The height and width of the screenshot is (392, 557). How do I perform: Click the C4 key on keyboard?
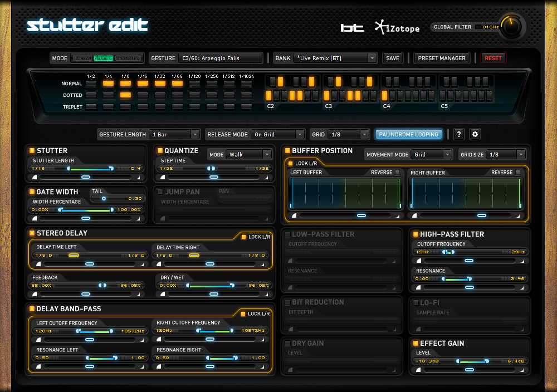point(384,96)
